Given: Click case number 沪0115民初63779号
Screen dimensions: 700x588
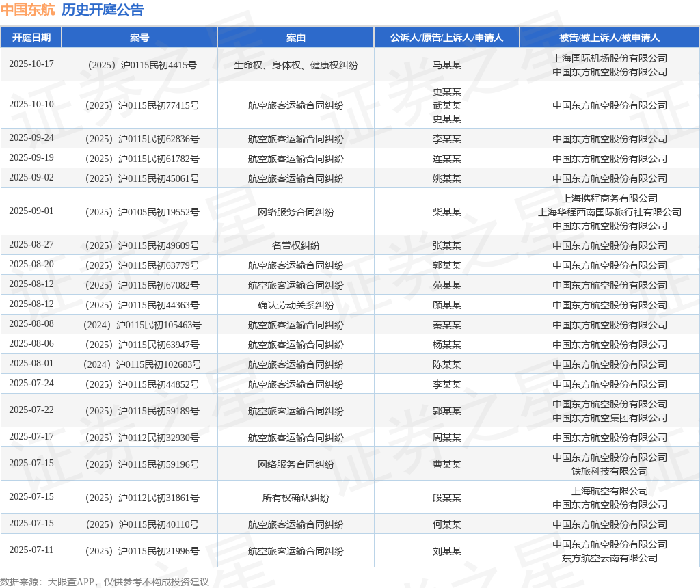Looking at the screenshot, I should tap(142, 265).
